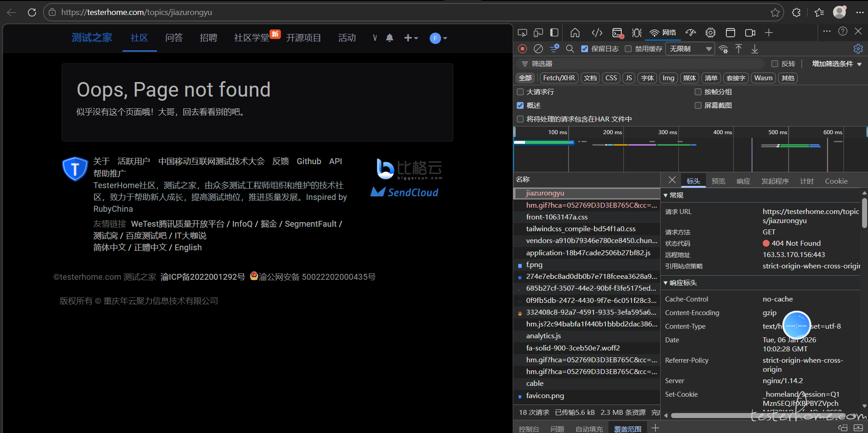Open the Console panel icon

click(618, 33)
